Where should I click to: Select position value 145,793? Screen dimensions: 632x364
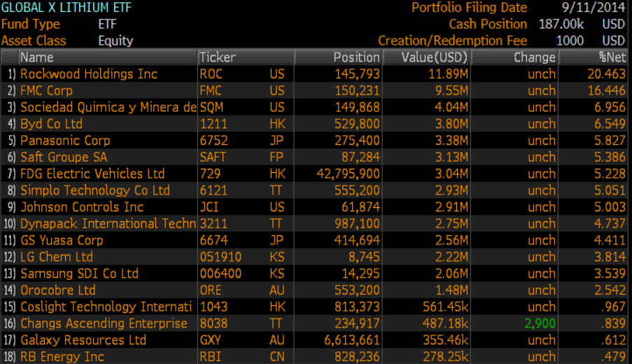click(x=357, y=73)
